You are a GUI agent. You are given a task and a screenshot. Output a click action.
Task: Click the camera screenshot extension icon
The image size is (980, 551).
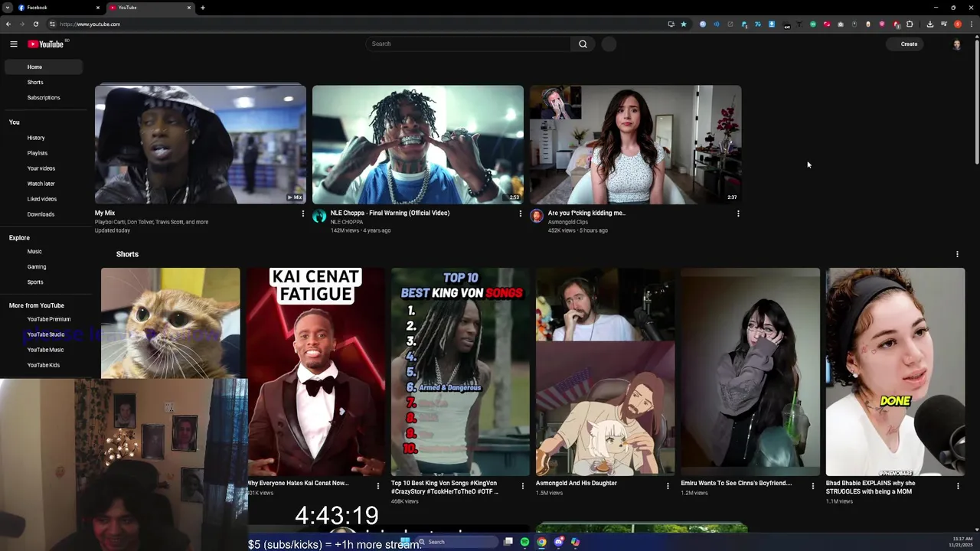pos(841,24)
